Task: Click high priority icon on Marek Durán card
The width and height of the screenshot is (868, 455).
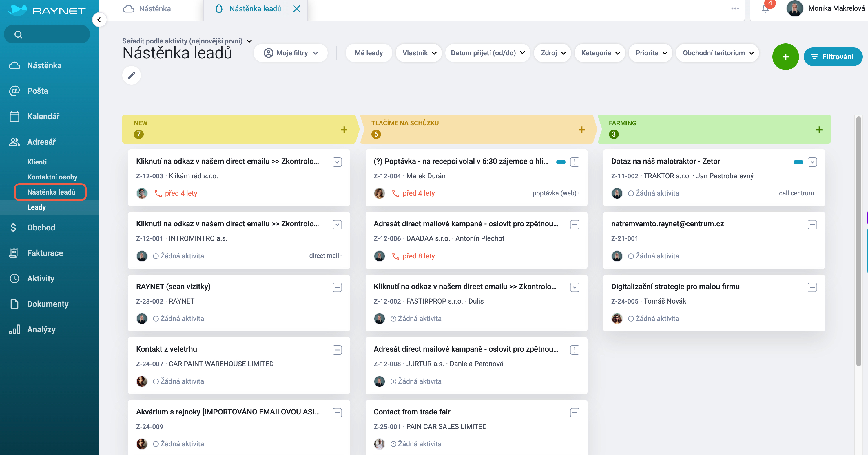Action: click(x=575, y=162)
